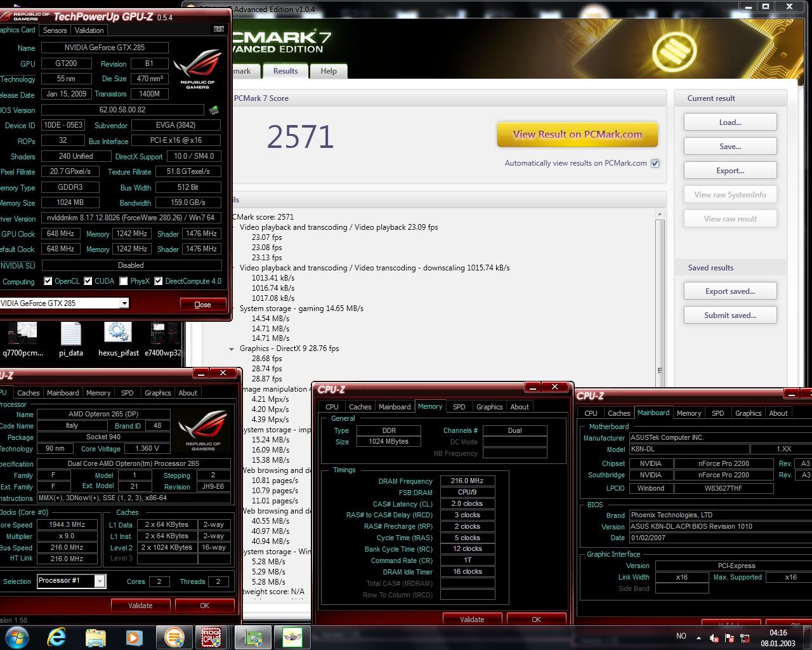Toggle the DirectCompute 4.0 checkbox
This screenshot has height=650, width=812.
tap(159, 281)
